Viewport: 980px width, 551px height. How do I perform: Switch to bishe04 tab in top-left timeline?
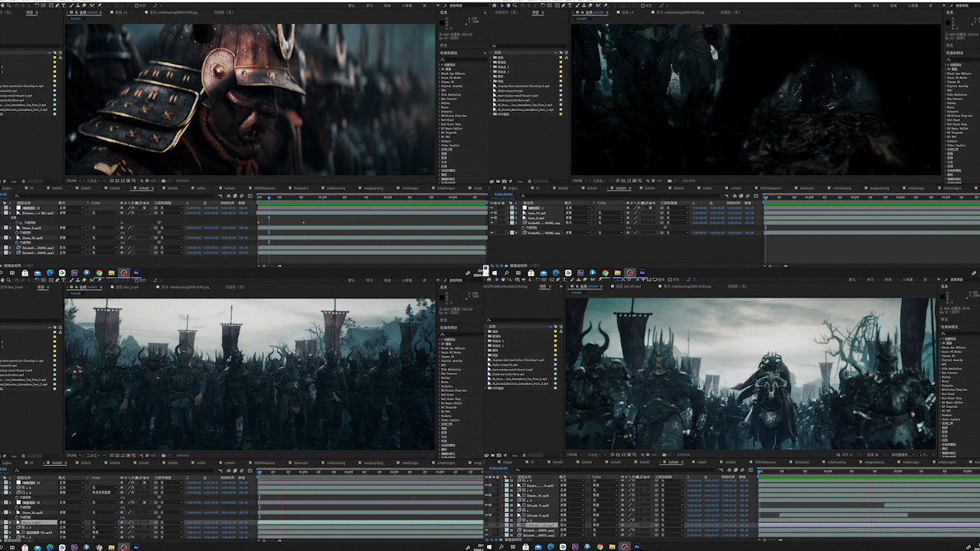click(115, 188)
